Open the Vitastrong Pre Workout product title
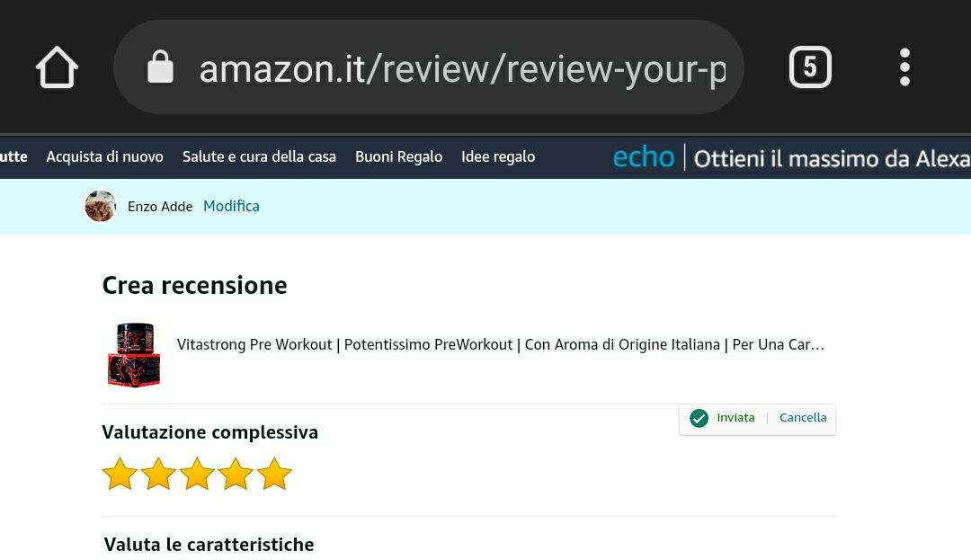Viewport: 971px width, 560px height. [500, 344]
